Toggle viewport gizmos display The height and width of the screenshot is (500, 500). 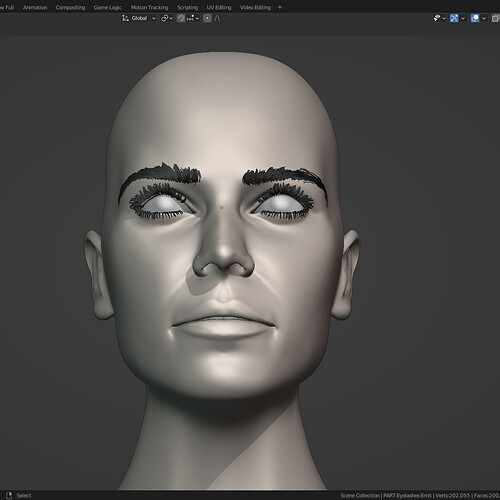(454, 18)
